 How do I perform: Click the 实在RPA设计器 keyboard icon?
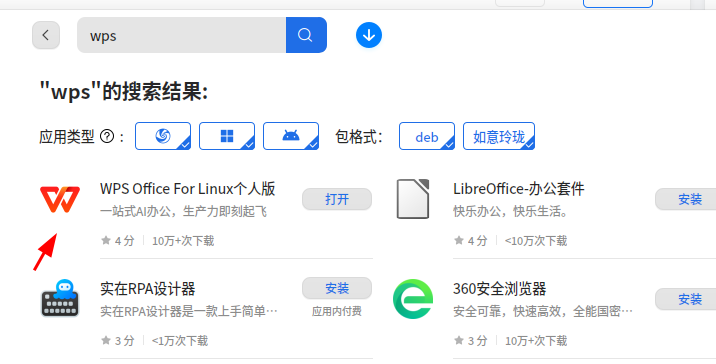[x=60, y=298]
